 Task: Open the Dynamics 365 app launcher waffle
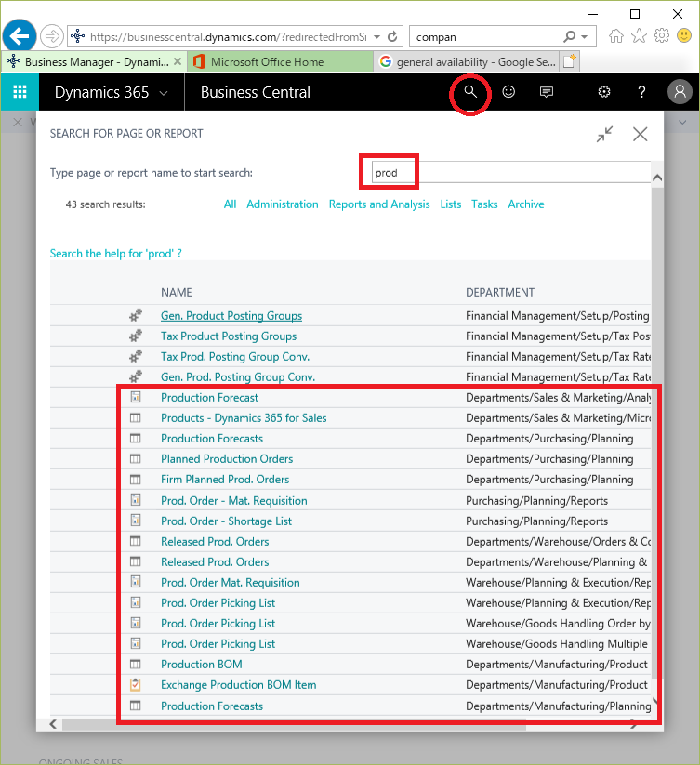point(20,92)
